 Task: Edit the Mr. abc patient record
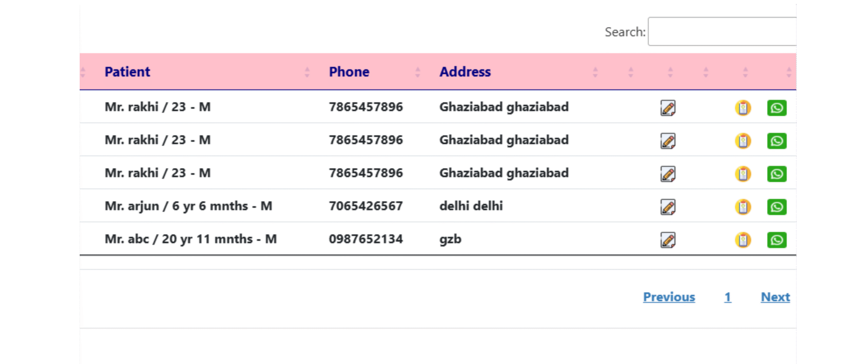pos(668,240)
